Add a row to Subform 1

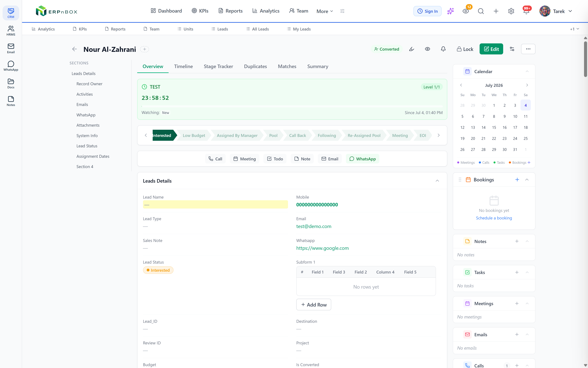point(314,305)
